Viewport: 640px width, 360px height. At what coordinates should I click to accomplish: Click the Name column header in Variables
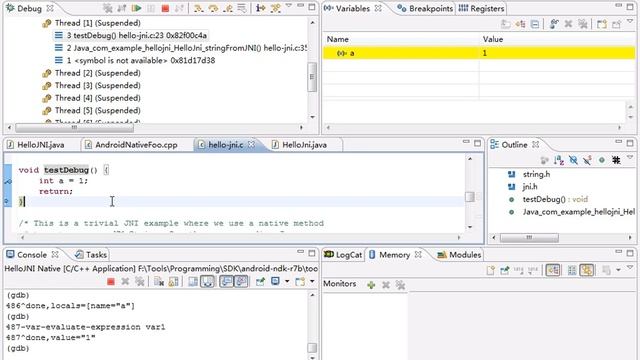click(x=338, y=39)
